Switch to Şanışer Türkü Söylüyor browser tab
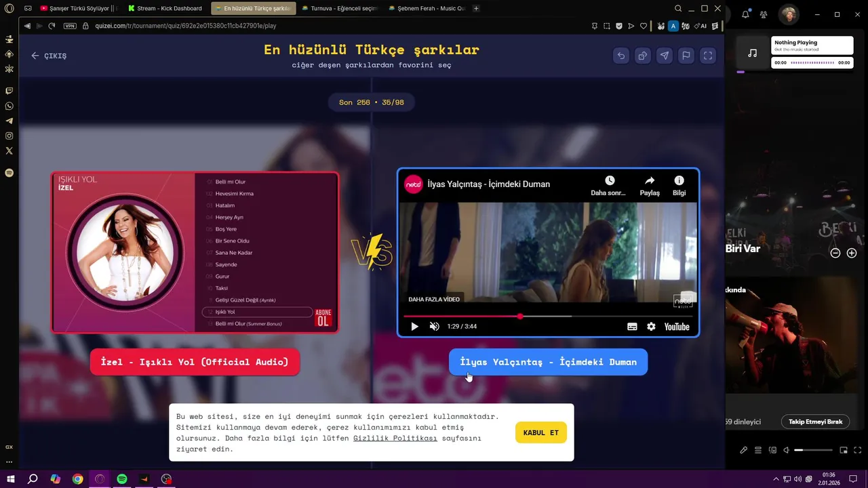 point(78,8)
